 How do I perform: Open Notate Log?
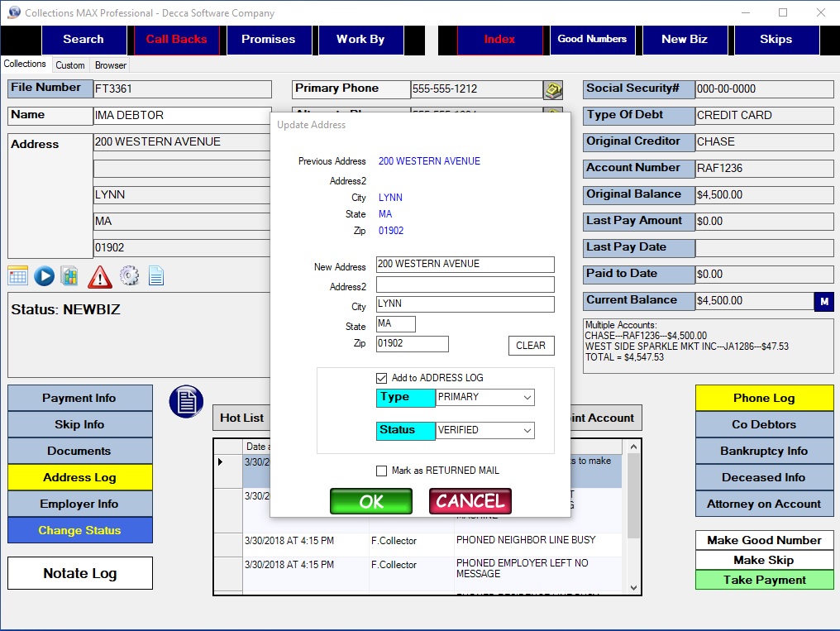click(79, 572)
